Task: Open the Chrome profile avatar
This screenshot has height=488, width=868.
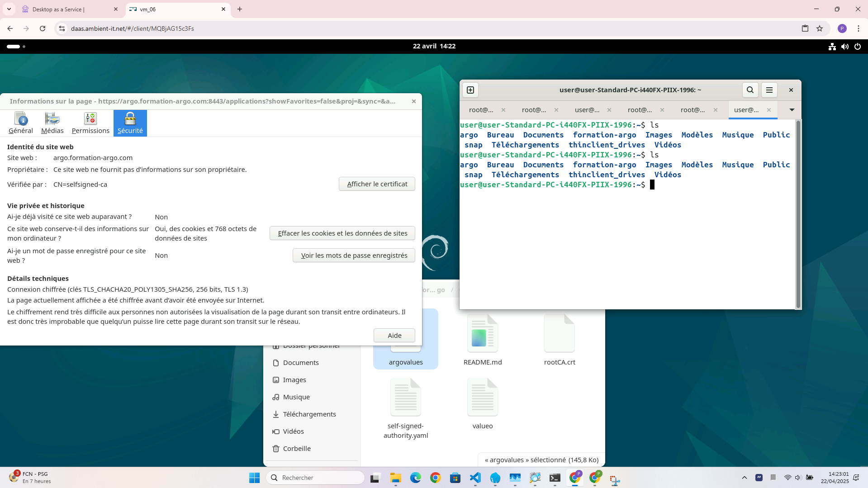Action: pyautogui.click(x=842, y=28)
